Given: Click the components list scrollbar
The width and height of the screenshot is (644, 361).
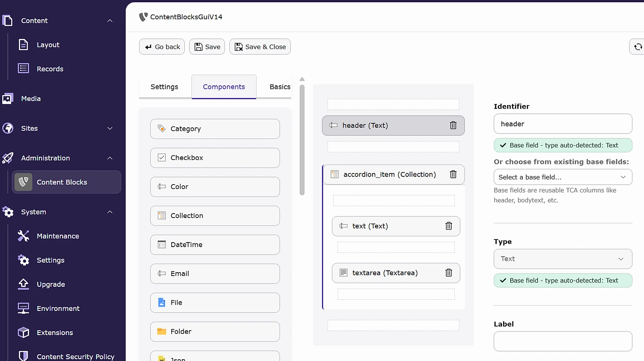Looking at the screenshot, I should point(302,139).
